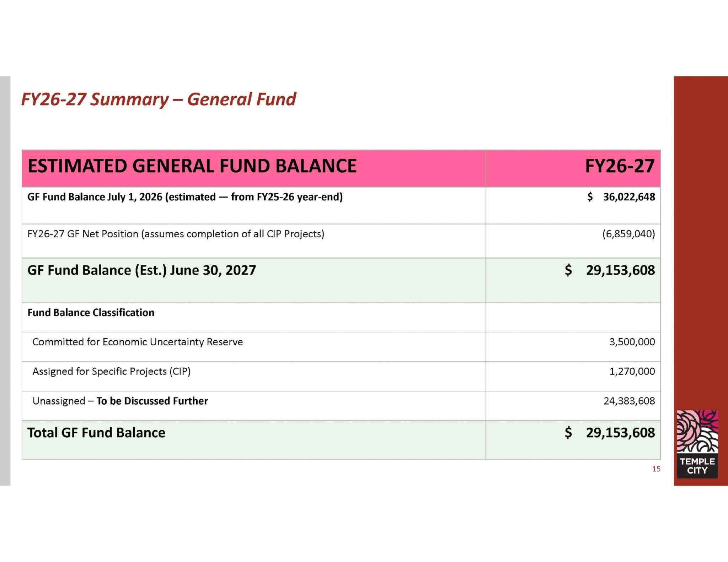This screenshot has width=728, height=562.
Task: Click the Temple City logo
Action: [x=697, y=444]
